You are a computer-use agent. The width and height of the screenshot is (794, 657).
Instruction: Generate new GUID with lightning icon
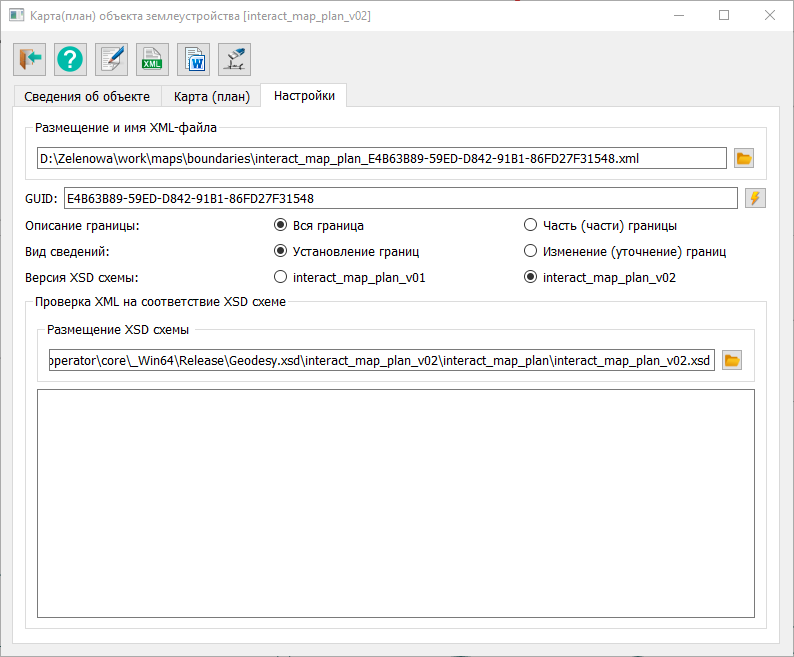point(755,198)
